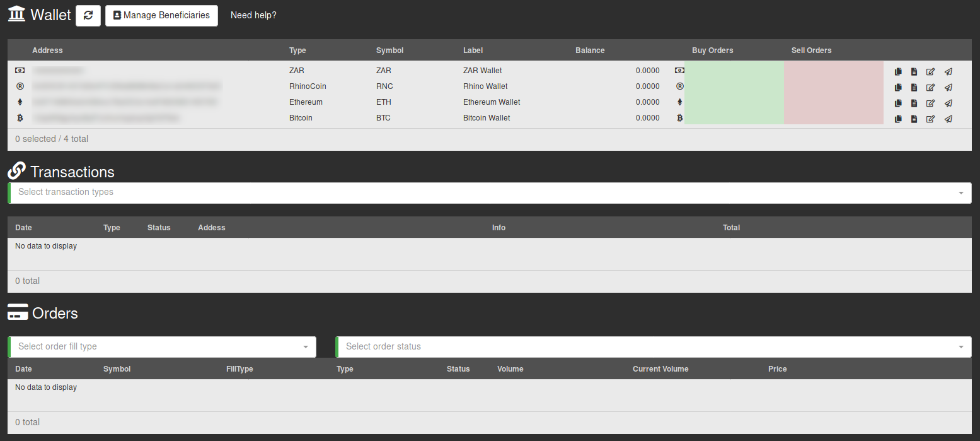Edit the ZAR Wallet label

tap(930, 71)
